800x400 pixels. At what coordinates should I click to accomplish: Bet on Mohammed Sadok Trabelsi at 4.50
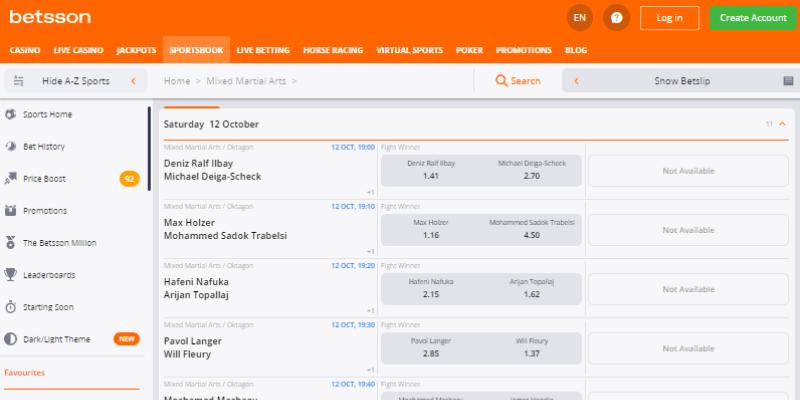[x=532, y=230]
